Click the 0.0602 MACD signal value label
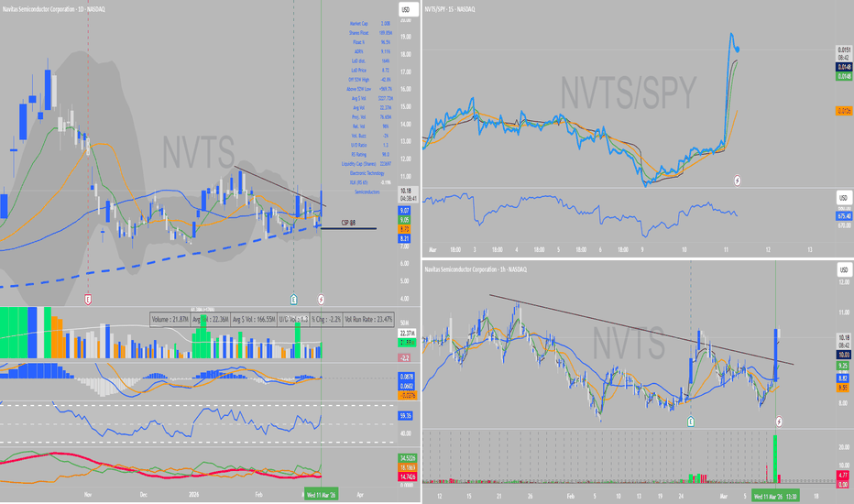The image size is (854, 504). point(407,386)
